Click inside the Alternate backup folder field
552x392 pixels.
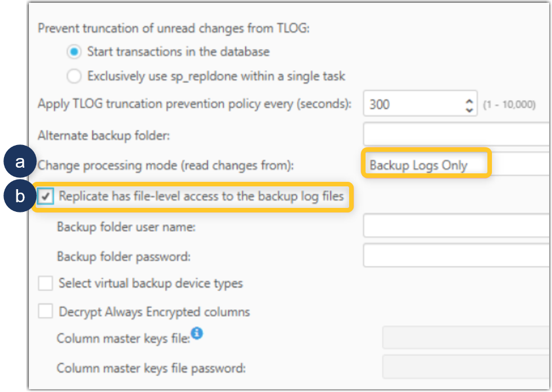pyautogui.click(x=448, y=135)
